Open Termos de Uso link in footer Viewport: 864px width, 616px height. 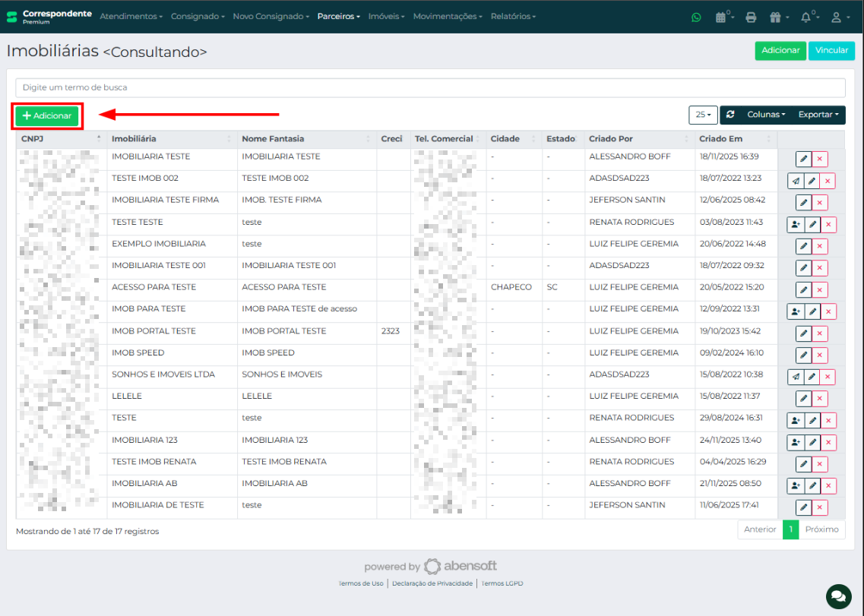[360, 583]
